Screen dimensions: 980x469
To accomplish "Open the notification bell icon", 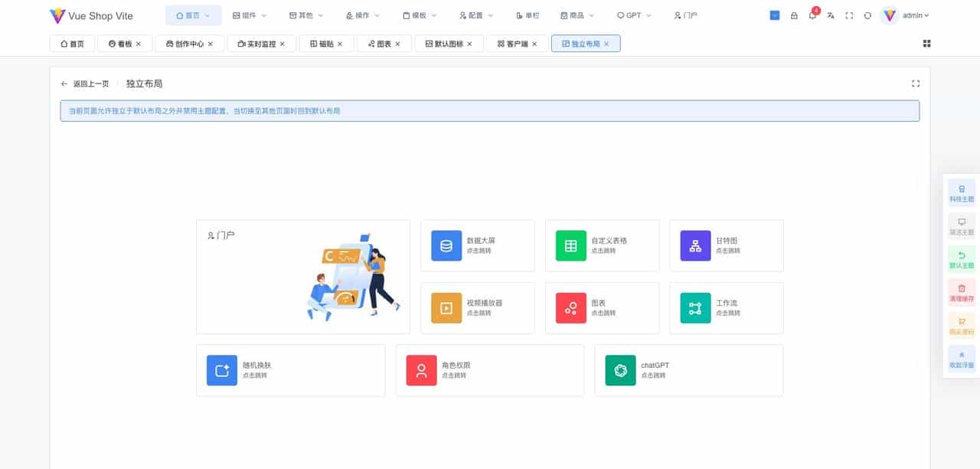I will [812, 15].
